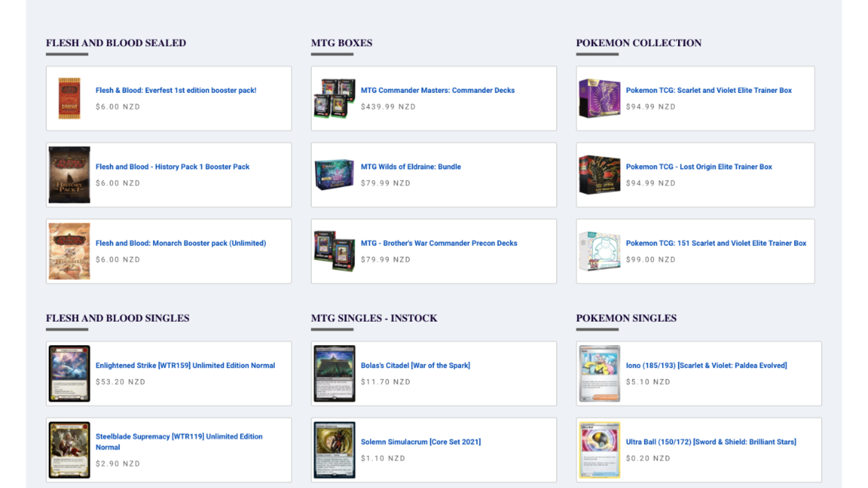868x488 pixels.
Task: Click the Pokemon Collection section heading
Action: 639,43
